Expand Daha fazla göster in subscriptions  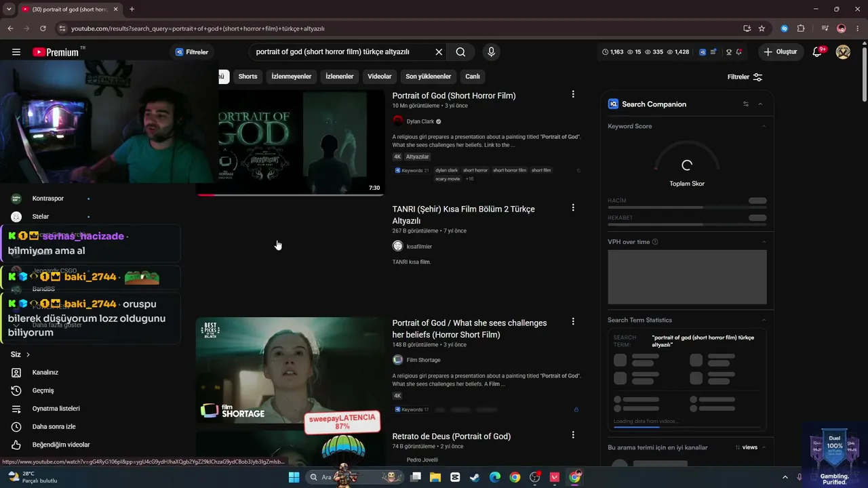(57, 325)
